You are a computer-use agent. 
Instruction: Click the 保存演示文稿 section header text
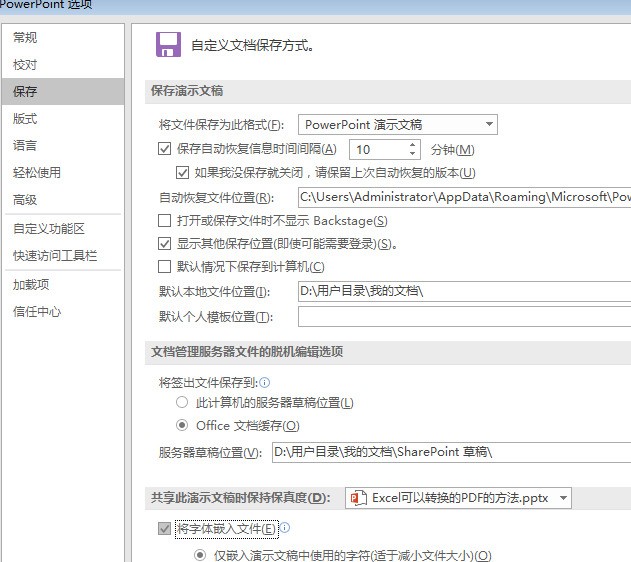pos(187,91)
